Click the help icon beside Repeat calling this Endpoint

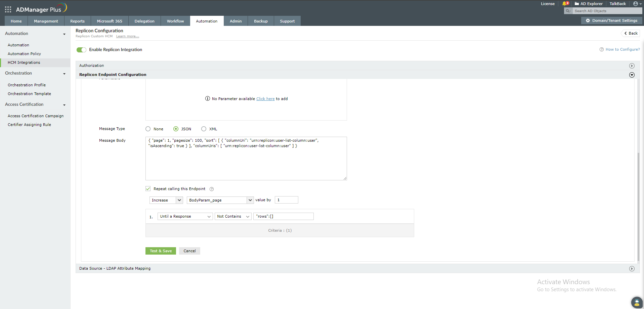pos(212,189)
